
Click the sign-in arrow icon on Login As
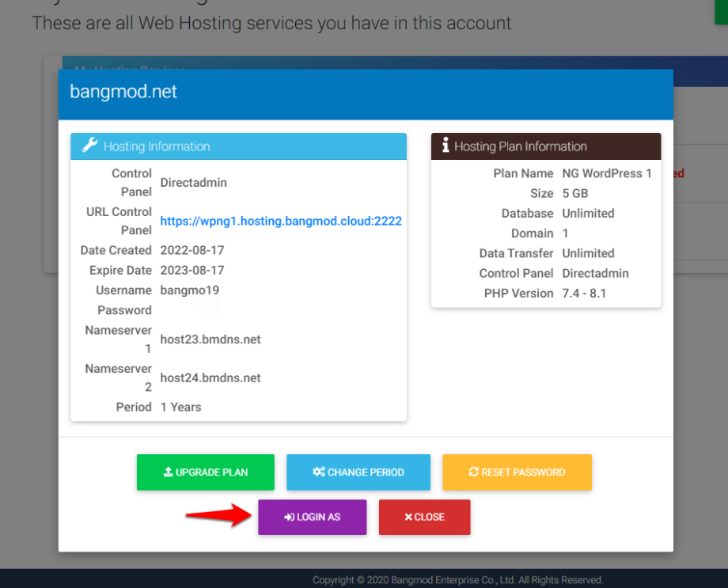[x=287, y=517]
